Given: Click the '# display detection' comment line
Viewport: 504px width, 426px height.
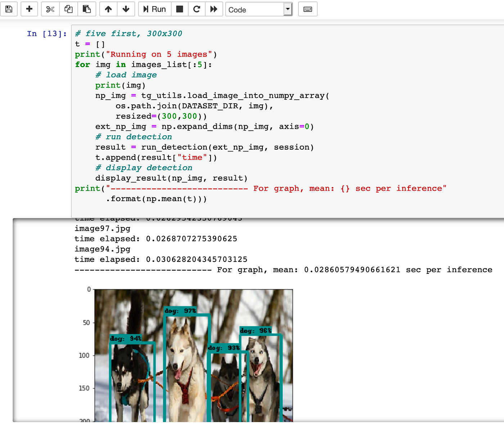Looking at the screenshot, I should point(144,168).
